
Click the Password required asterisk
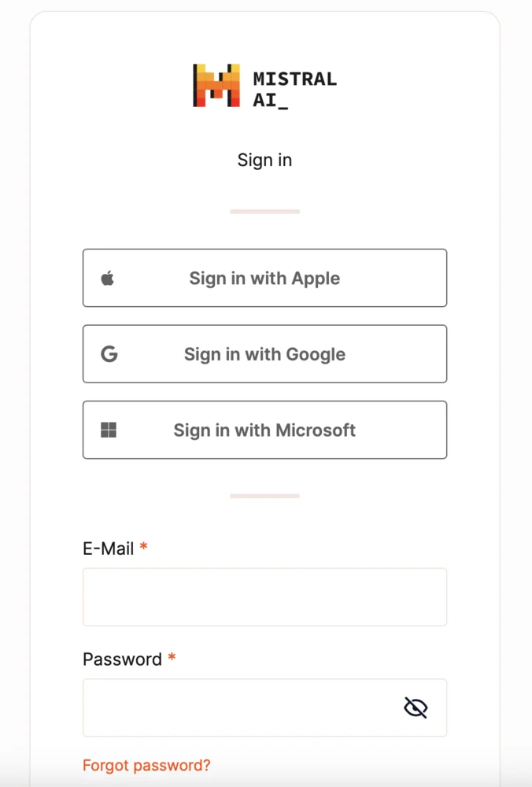[172, 658]
